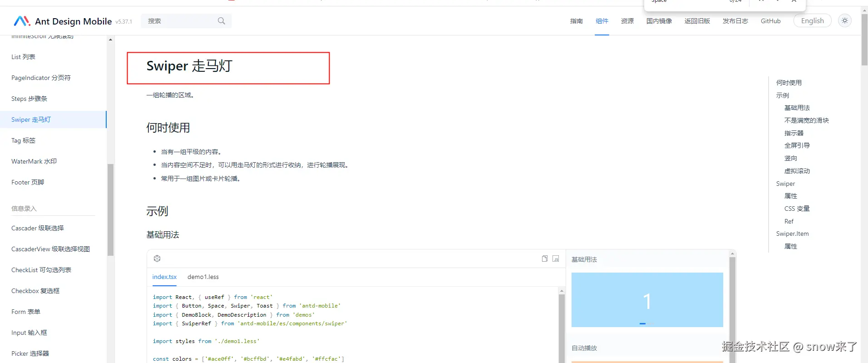Toggle the light/dark theme sun icon

(845, 21)
